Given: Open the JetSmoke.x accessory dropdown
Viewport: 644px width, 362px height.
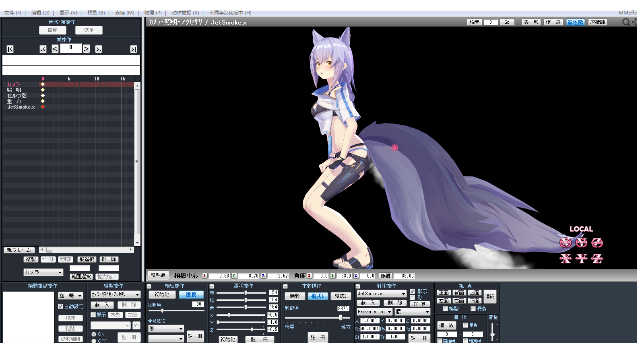Looking at the screenshot, I should click(403, 294).
